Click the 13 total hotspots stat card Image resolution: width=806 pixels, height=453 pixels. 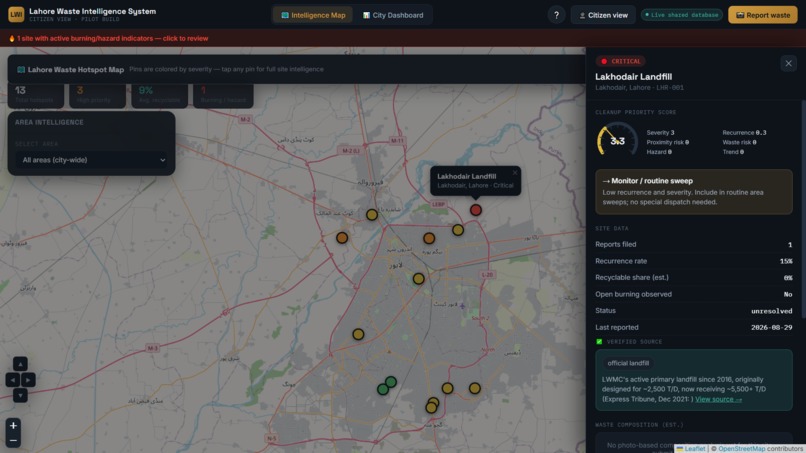pyautogui.click(x=35, y=95)
